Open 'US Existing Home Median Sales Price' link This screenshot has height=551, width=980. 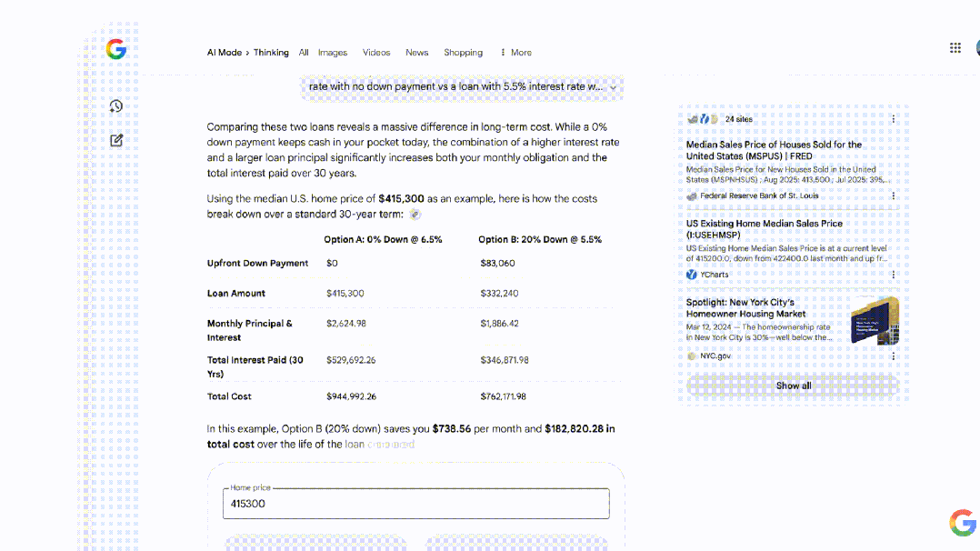(x=764, y=229)
